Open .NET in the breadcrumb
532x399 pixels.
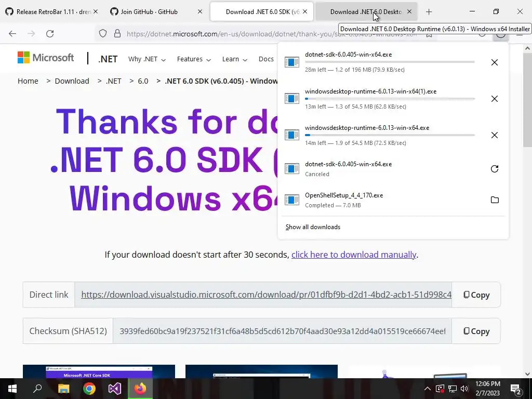point(113,81)
